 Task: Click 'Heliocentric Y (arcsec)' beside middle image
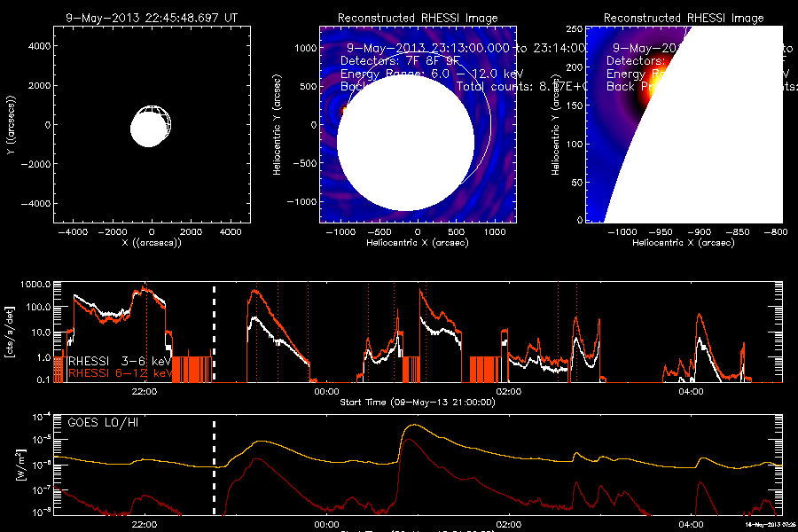pyautogui.click(x=277, y=125)
